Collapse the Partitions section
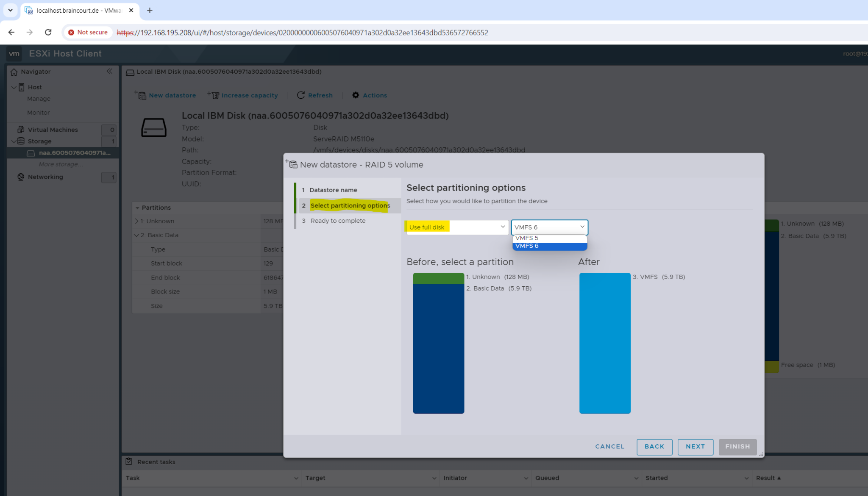The width and height of the screenshot is (868, 496). tap(137, 208)
